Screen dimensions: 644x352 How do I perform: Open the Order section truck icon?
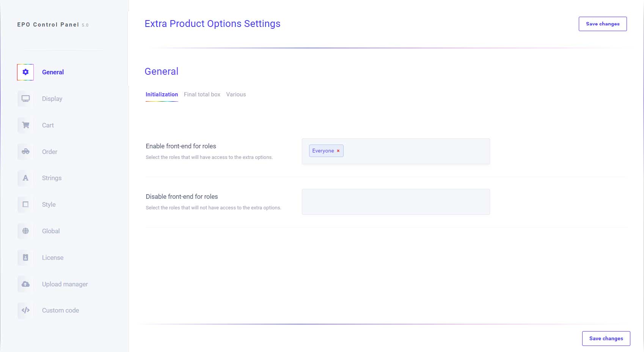click(25, 152)
